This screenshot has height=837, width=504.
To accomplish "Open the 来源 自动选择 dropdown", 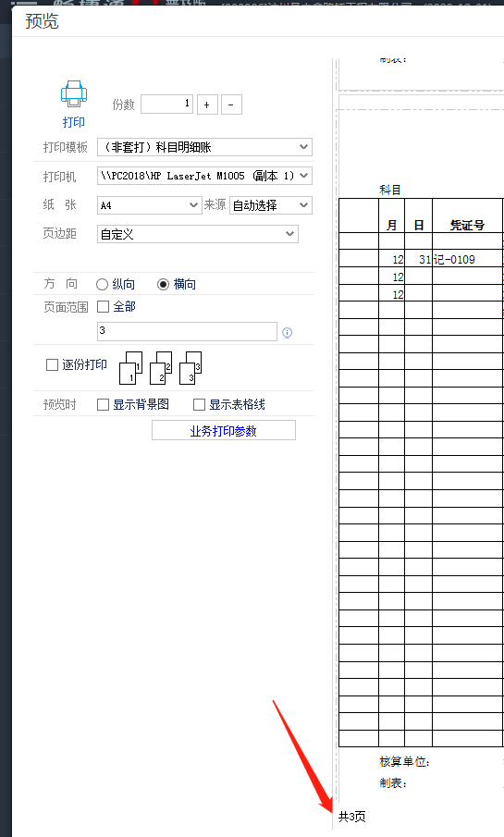I will [x=271, y=205].
